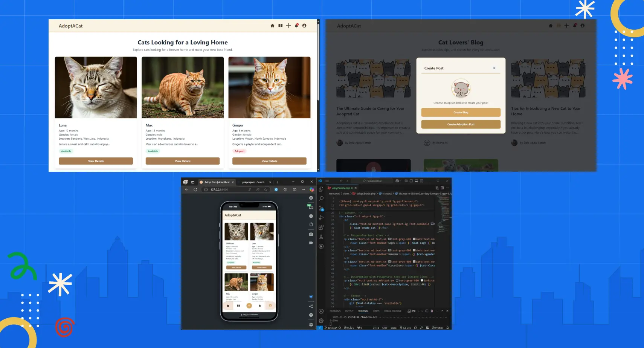This screenshot has height=348, width=644.
Task: Open VS Code Search in activity bar
Action: click(x=321, y=198)
